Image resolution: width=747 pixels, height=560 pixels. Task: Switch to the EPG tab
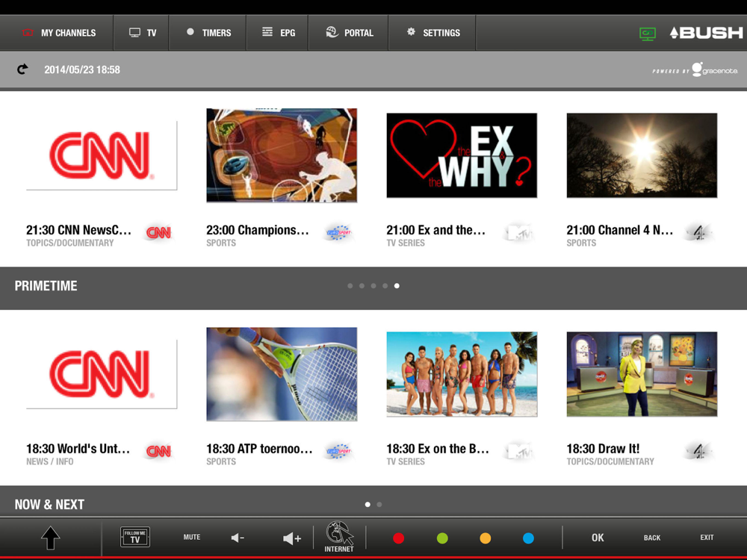[278, 33]
